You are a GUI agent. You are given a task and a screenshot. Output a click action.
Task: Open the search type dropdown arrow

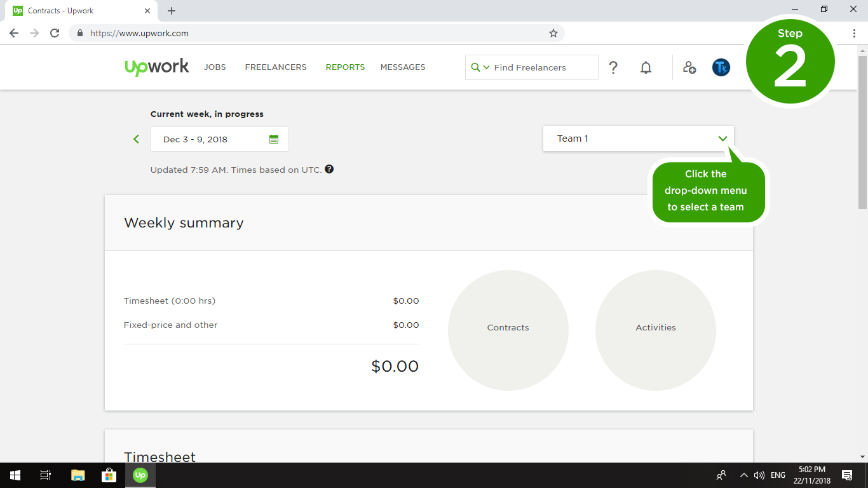coord(486,67)
